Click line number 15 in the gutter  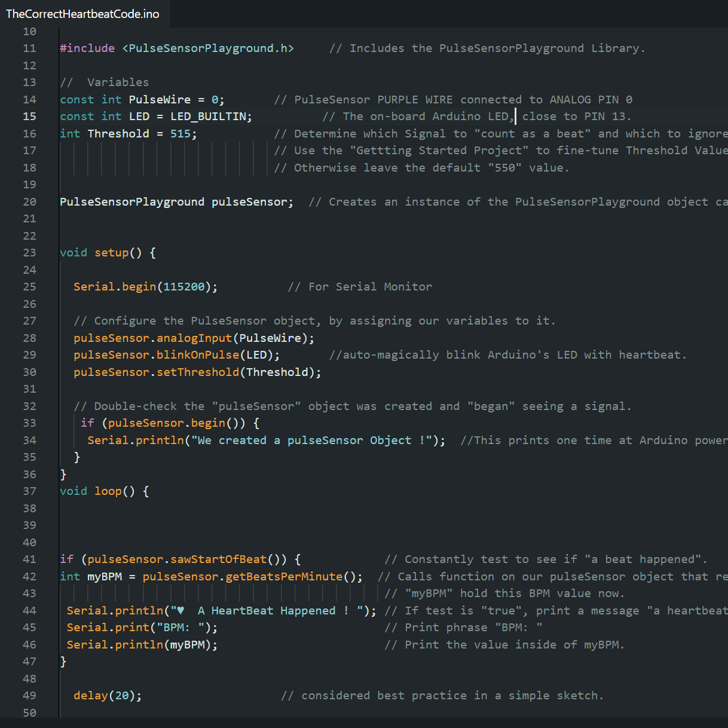point(29,116)
